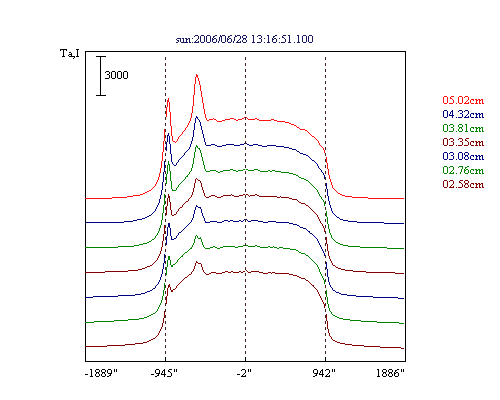Click the plot title with date and time
500x400 pixels.
pos(244,39)
